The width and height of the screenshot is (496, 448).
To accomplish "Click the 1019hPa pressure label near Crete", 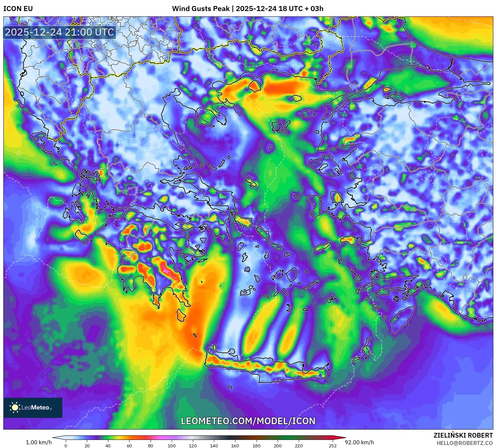I will point(276,373).
